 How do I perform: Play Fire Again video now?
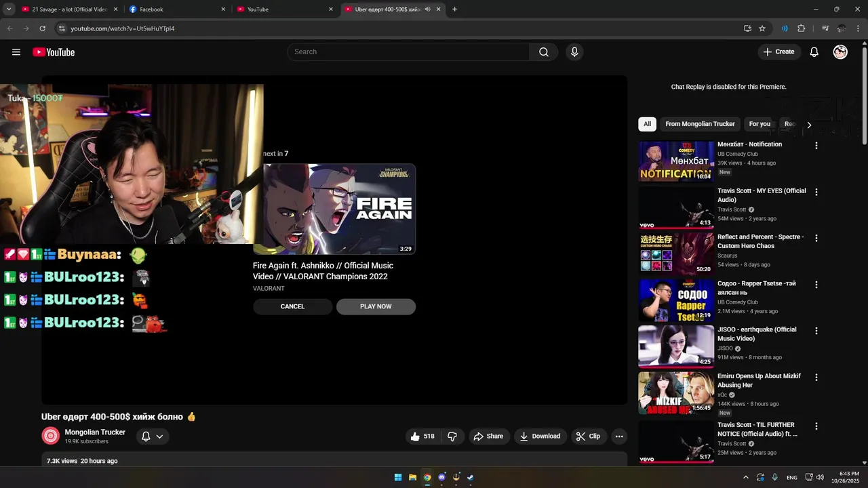point(376,306)
